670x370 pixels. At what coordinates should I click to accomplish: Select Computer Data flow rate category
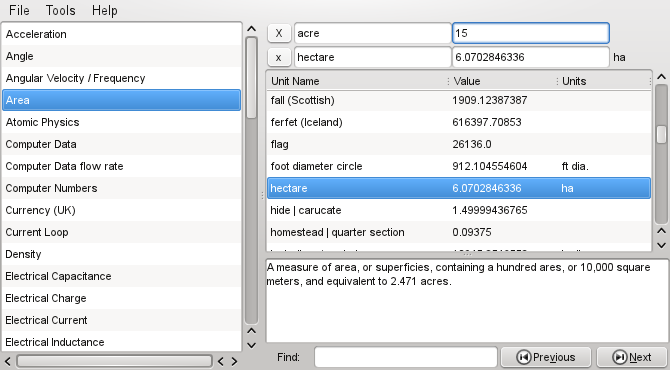click(x=121, y=166)
